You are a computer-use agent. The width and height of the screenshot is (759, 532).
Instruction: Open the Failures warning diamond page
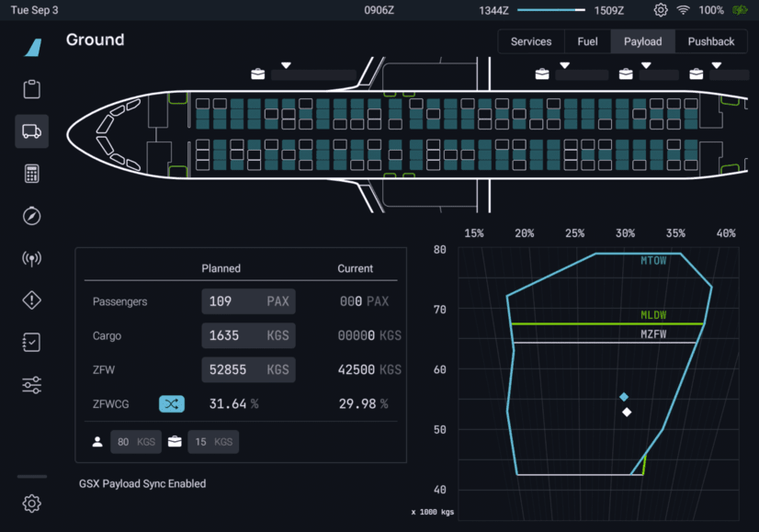[x=32, y=300]
